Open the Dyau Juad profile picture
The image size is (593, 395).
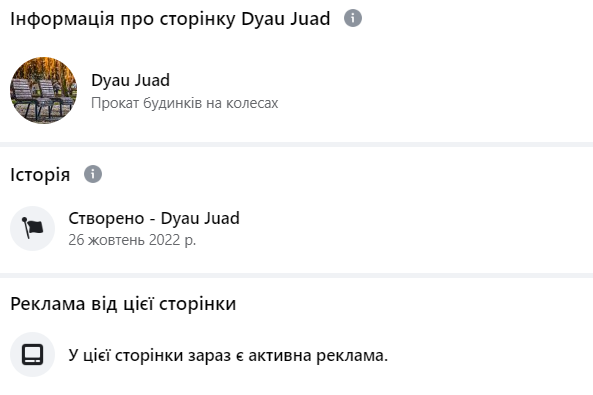[43, 90]
